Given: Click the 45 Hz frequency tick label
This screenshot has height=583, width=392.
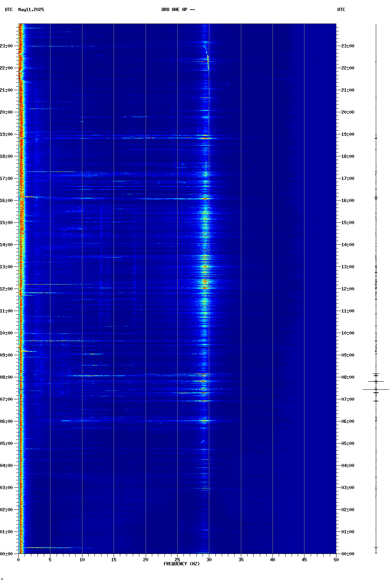Looking at the screenshot, I should coord(304,560).
